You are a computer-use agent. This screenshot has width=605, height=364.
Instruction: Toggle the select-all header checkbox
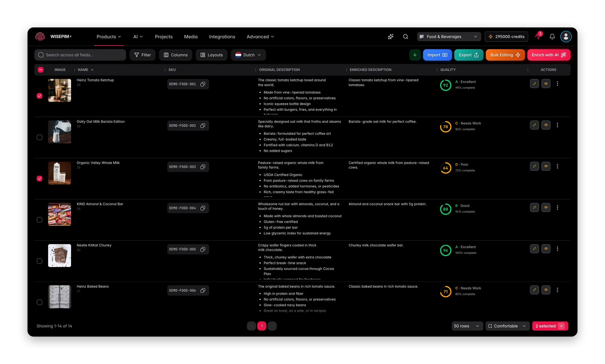(x=41, y=70)
